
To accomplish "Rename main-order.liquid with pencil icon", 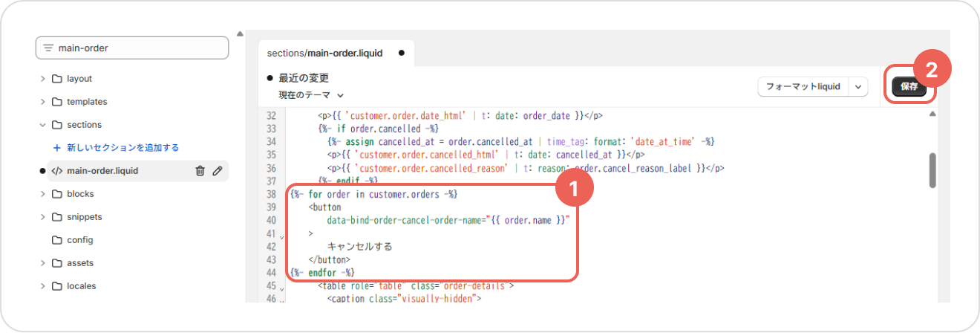I will [218, 171].
